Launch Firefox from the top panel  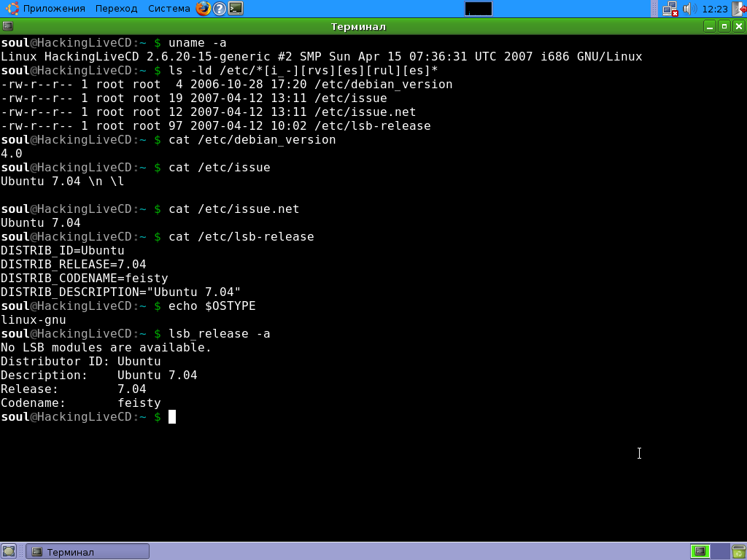point(203,9)
